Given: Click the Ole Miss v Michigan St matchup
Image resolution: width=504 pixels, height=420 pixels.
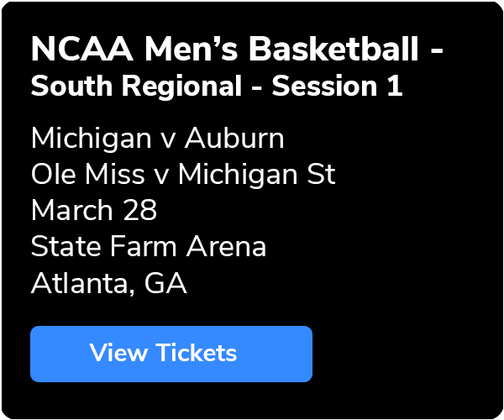Looking at the screenshot, I should click(183, 174).
